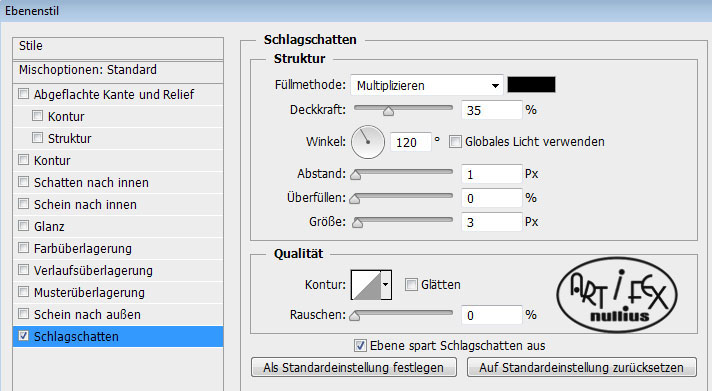This screenshot has height=391, width=712.
Task: Select Abgeflachte Kante und Relief row label
Action: point(114,94)
